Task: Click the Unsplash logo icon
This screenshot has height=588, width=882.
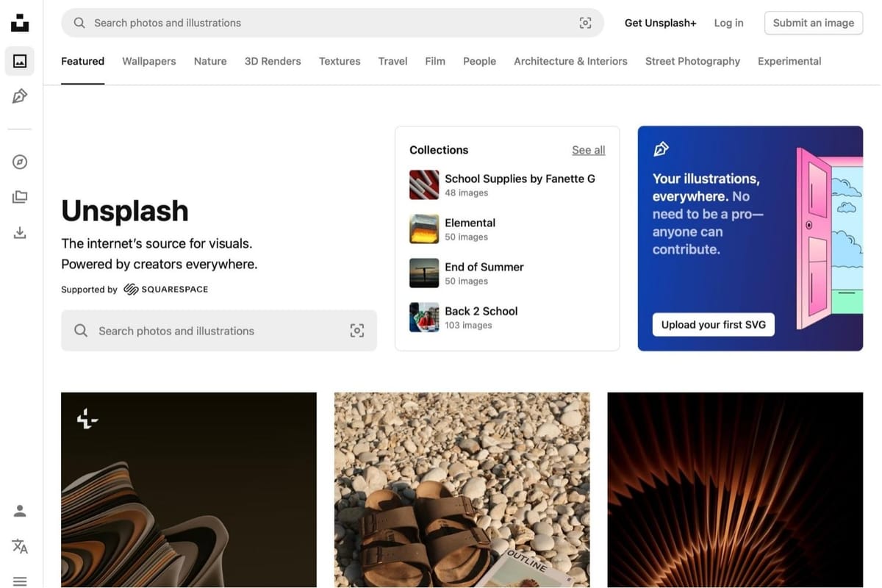Action: (x=20, y=23)
